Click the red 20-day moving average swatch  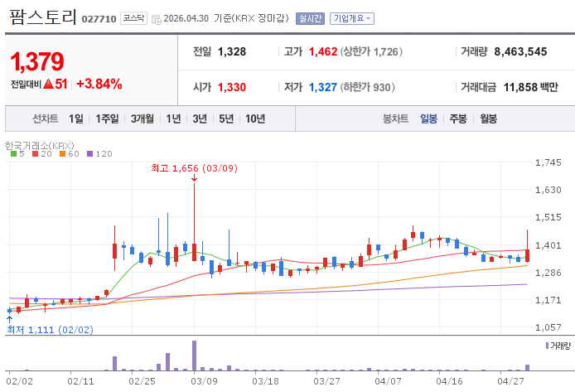[x=35, y=154]
